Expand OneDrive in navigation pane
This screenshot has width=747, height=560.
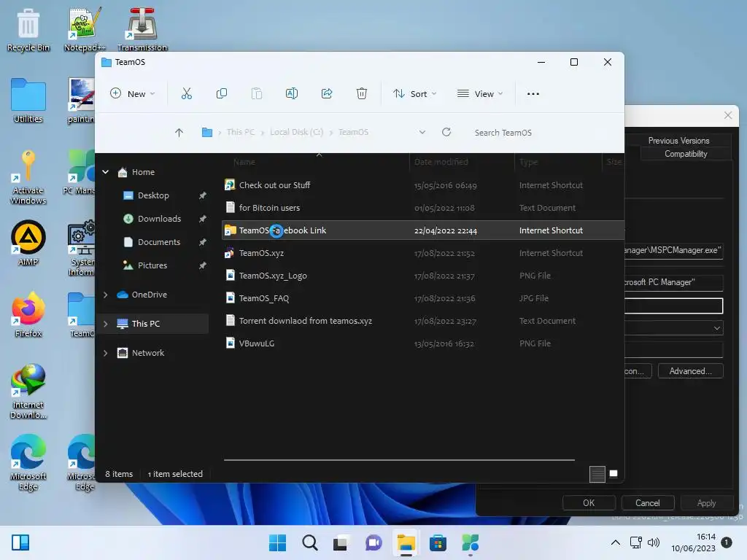click(105, 295)
